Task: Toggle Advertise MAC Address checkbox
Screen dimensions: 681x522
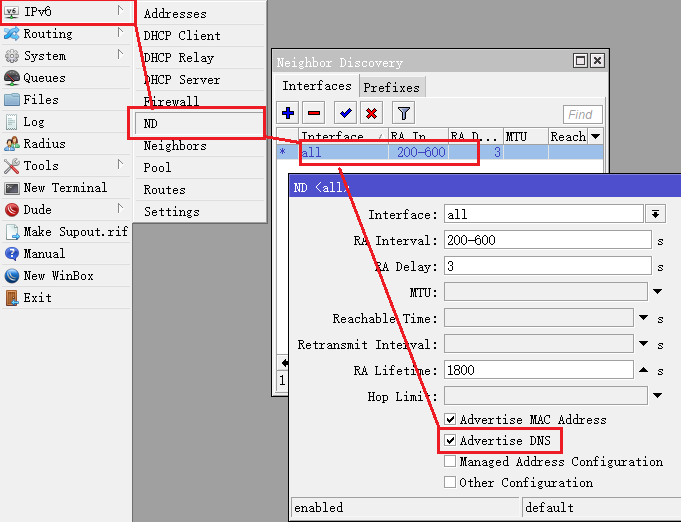Action: (x=451, y=420)
